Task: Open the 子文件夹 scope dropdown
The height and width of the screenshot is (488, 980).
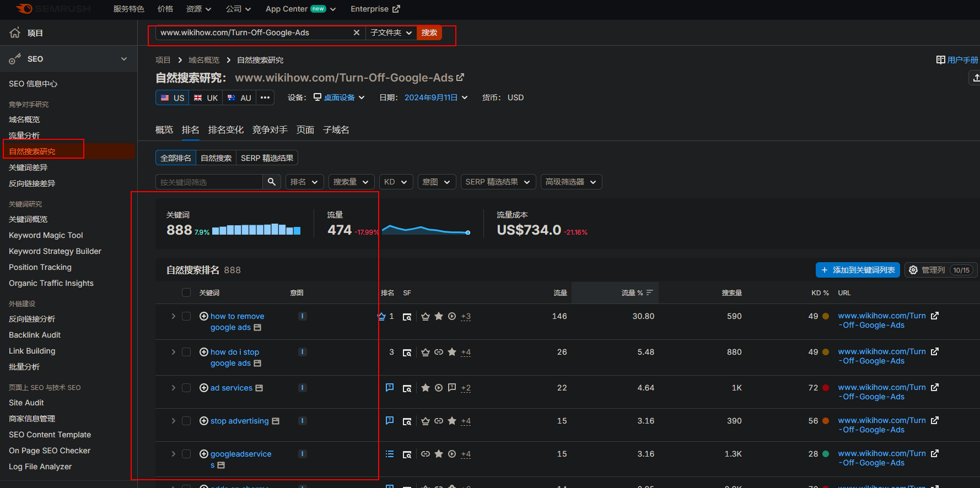Action: [391, 33]
